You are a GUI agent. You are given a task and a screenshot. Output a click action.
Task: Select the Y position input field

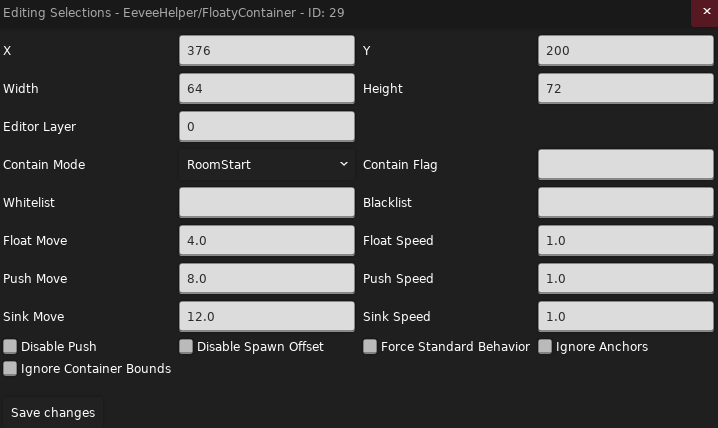(x=626, y=50)
